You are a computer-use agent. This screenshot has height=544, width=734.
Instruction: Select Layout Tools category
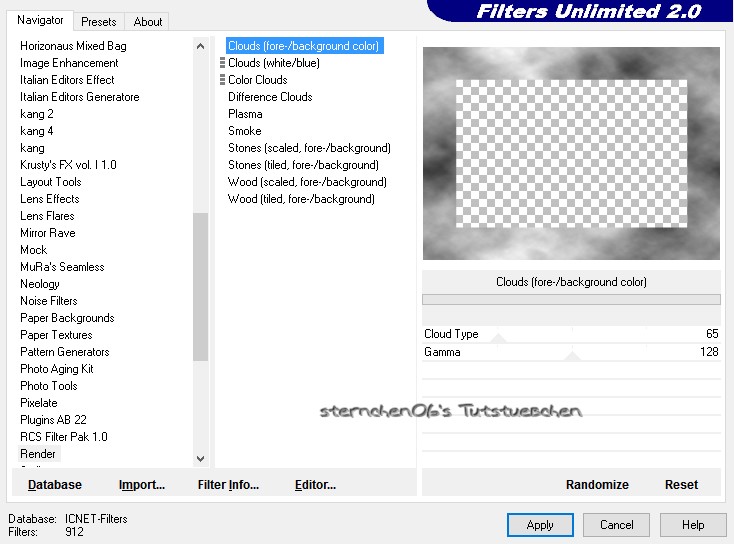(x=51, y=182)
